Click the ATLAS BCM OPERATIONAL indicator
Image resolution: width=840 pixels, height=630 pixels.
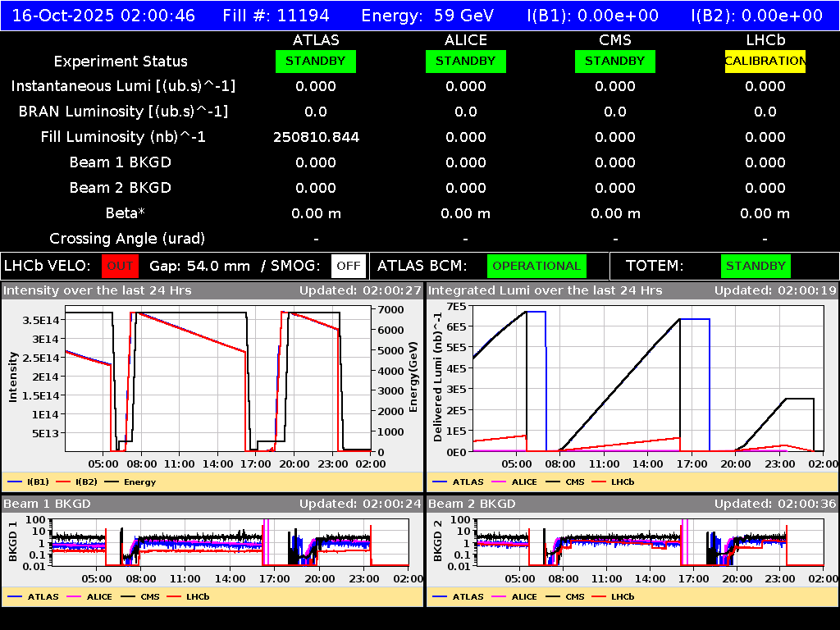pyautogui.click(x=536, y=266)
